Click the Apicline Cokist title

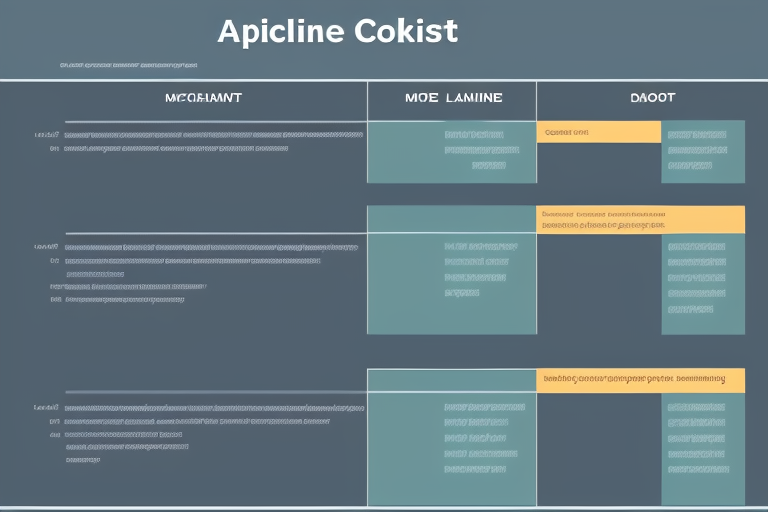click(337, 31)
